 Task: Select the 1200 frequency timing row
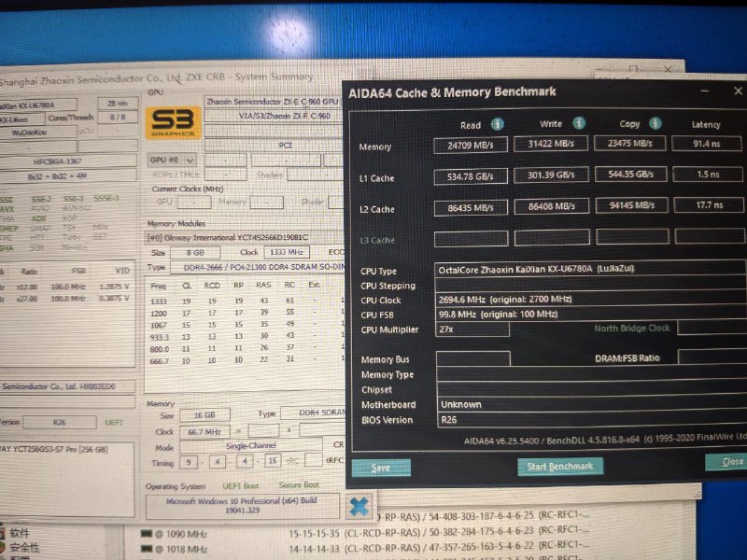245,313
